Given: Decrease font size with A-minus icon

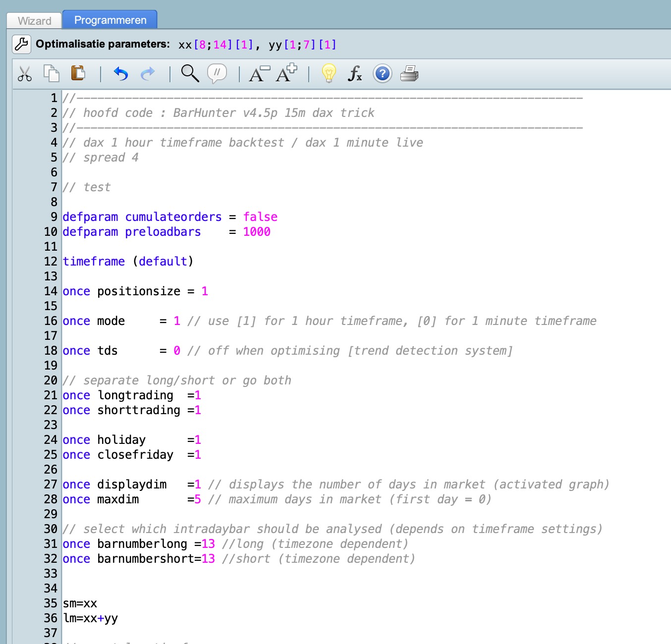Looking at the screenshot, I should pos(259,74).
